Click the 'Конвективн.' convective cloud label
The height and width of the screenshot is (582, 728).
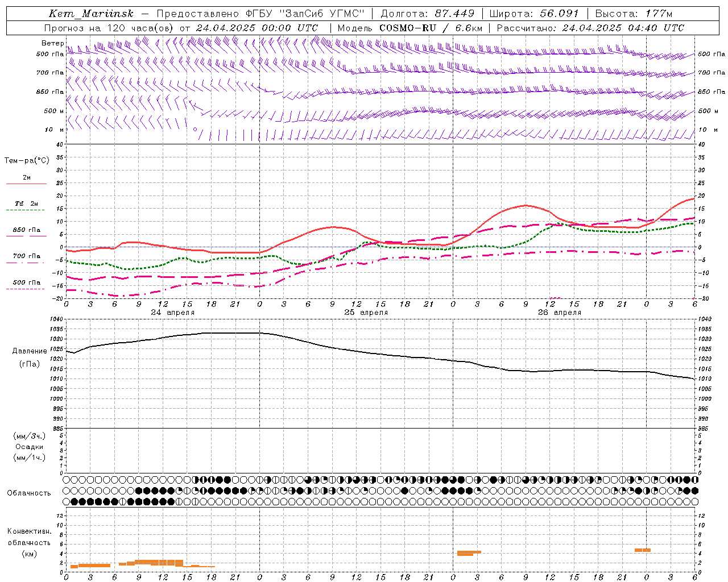pyautogui.click(x=29, y=531)
